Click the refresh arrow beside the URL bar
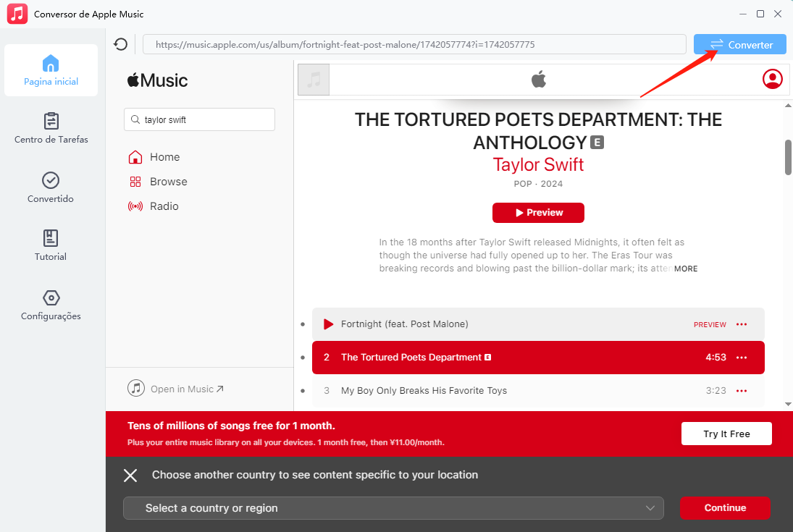 click(x=121, y=44)
